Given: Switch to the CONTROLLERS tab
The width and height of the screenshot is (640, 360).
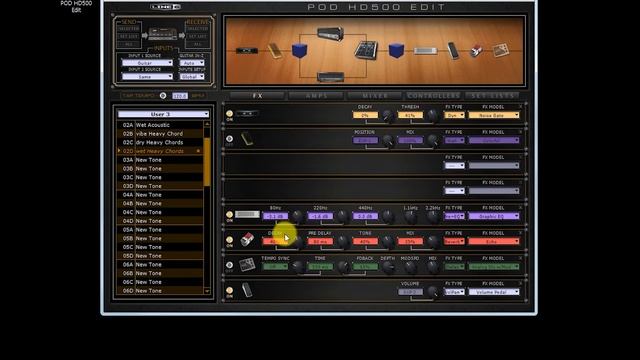Looking at the screenshot, I should [433, 96].
